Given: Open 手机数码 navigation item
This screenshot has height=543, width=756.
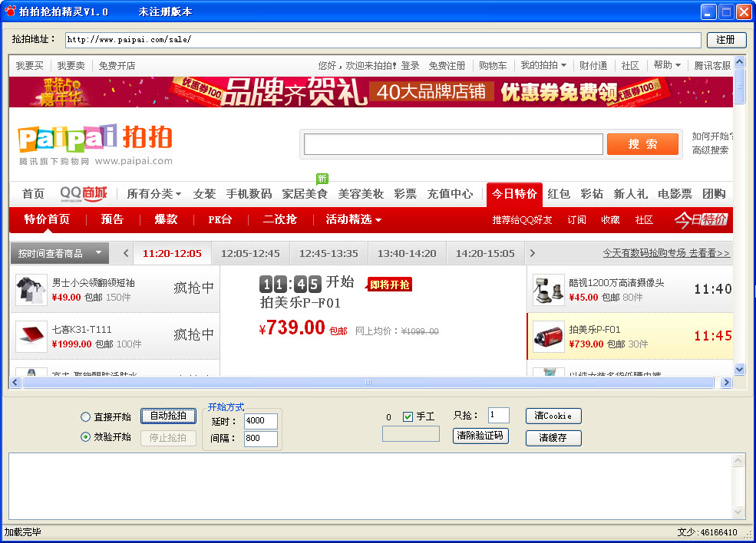Looking at the screenshot, I should pyautogui.click(x=249, y=194).
